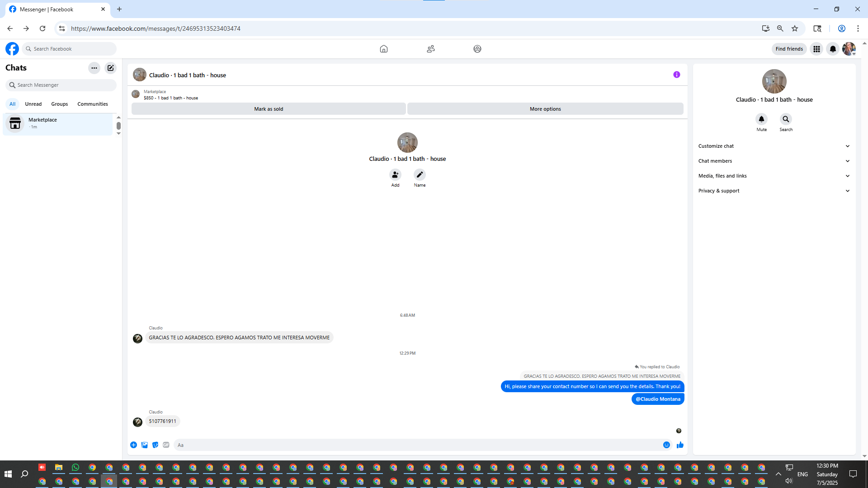Switch to the Communities filter
The height and width of the screenshot is (488, 868).
click(92, 104)
